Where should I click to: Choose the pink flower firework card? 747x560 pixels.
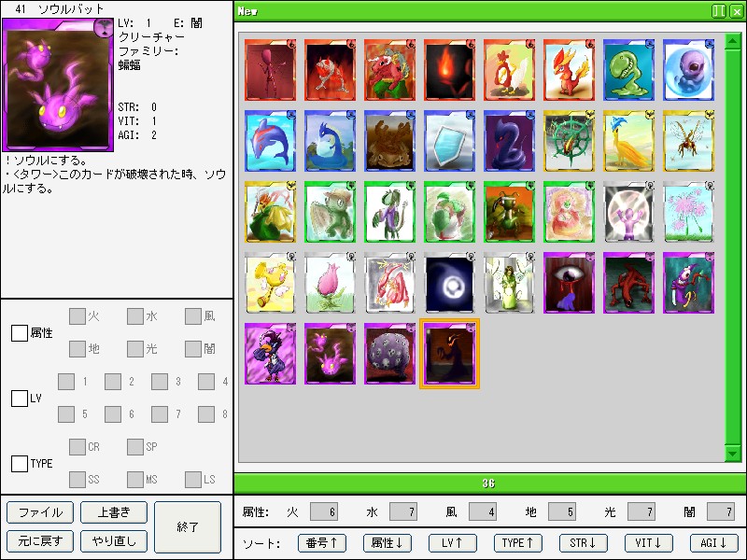click(688, 212)
